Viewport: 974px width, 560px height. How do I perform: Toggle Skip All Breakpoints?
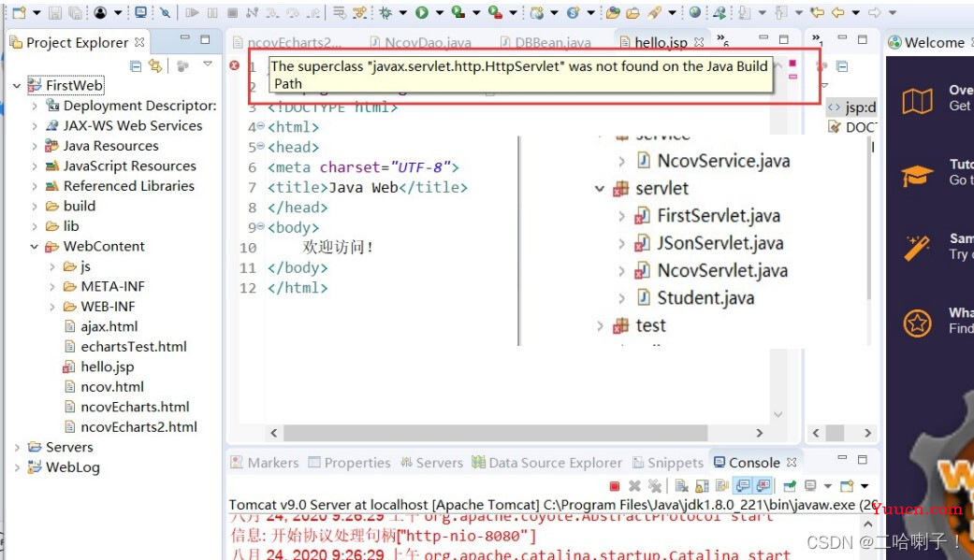coord(165,12)
